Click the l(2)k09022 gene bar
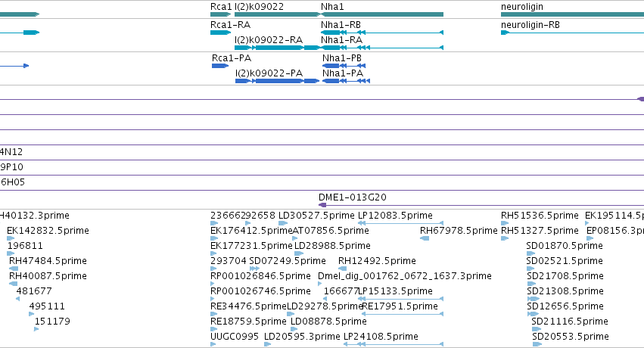 [277, 14]
